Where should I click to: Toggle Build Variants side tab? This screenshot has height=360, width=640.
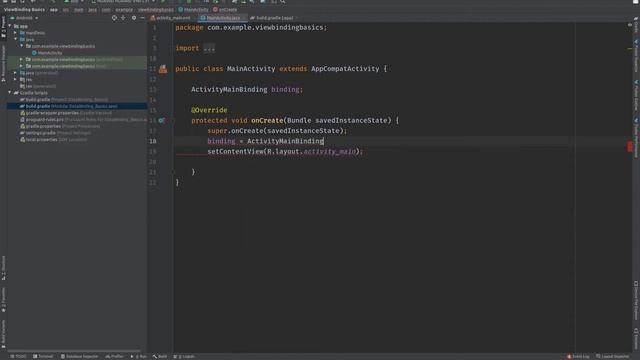tap(3, 333)
